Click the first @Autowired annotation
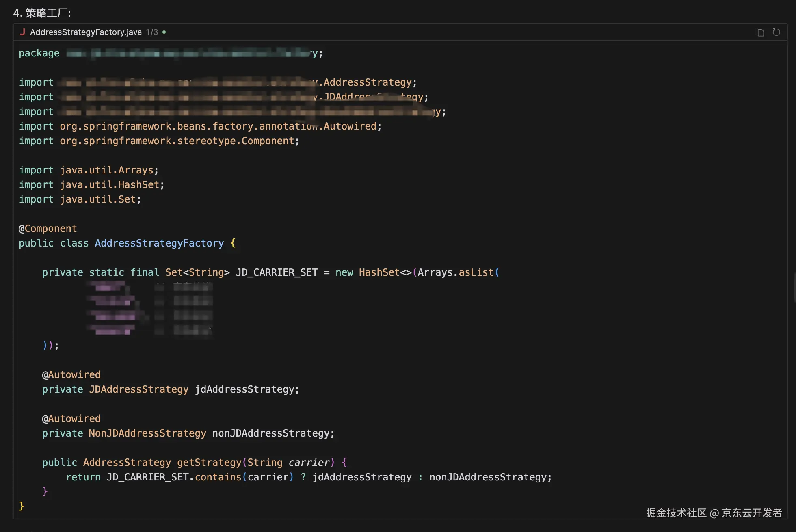The width and height of the screenshot is (796, 532). [71, 375]
